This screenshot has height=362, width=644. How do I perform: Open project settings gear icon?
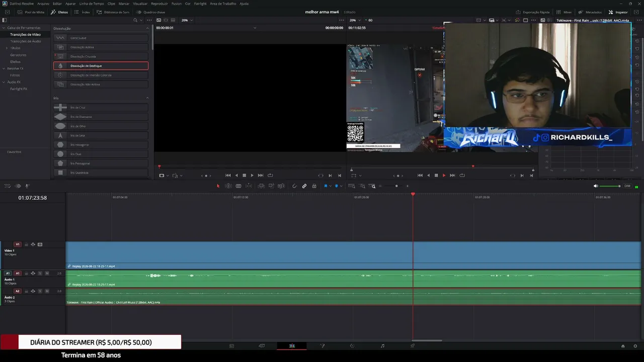point(635,346)
